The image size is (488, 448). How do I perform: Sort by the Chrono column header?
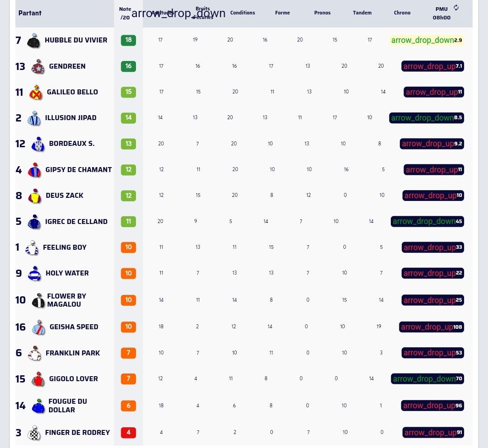pyautogui.click(x=402, y=13)
